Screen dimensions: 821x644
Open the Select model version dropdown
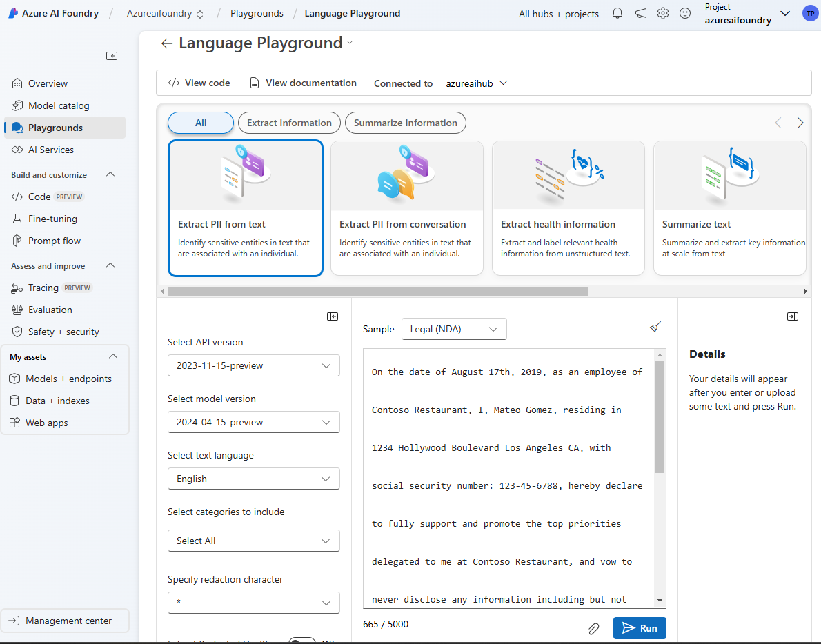point(253,422)
